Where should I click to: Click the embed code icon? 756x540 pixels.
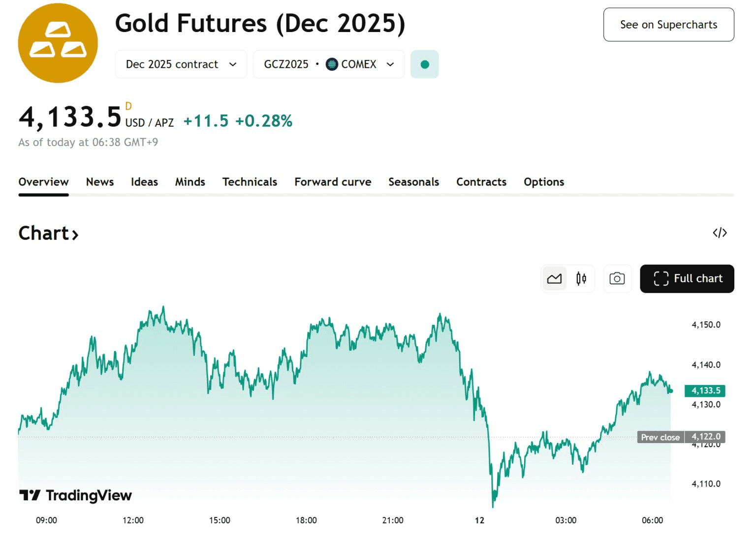tap(720, 233)
